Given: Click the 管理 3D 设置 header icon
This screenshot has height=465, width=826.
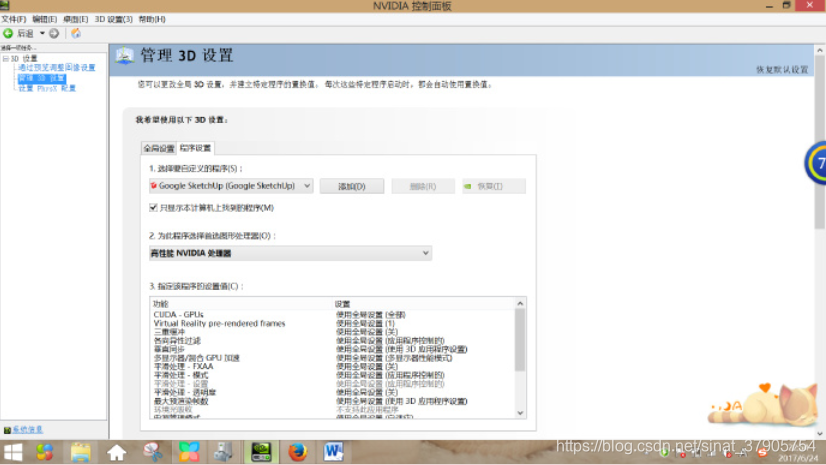Looking at the screenshot, I should click(x=125, y=56).
